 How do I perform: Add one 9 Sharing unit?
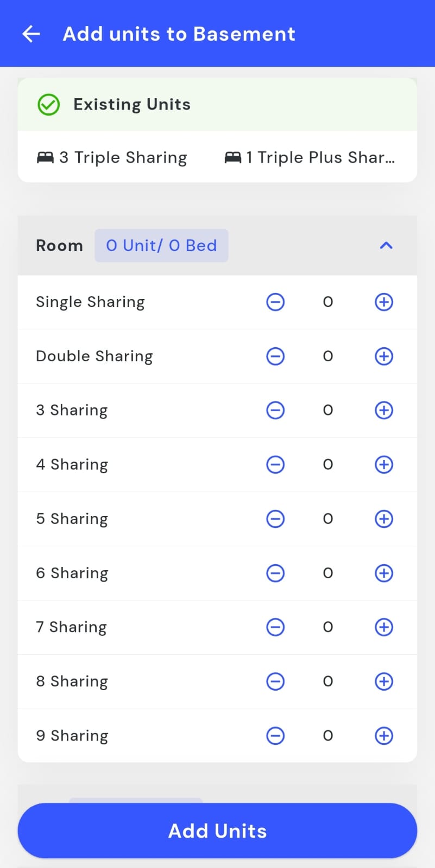pyautogui.click(x=384, y=736)
